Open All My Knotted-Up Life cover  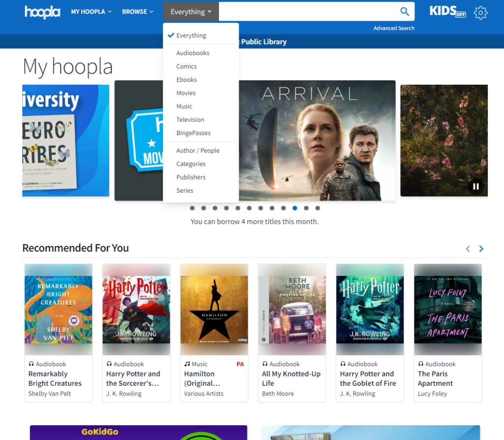click(292, 309)
